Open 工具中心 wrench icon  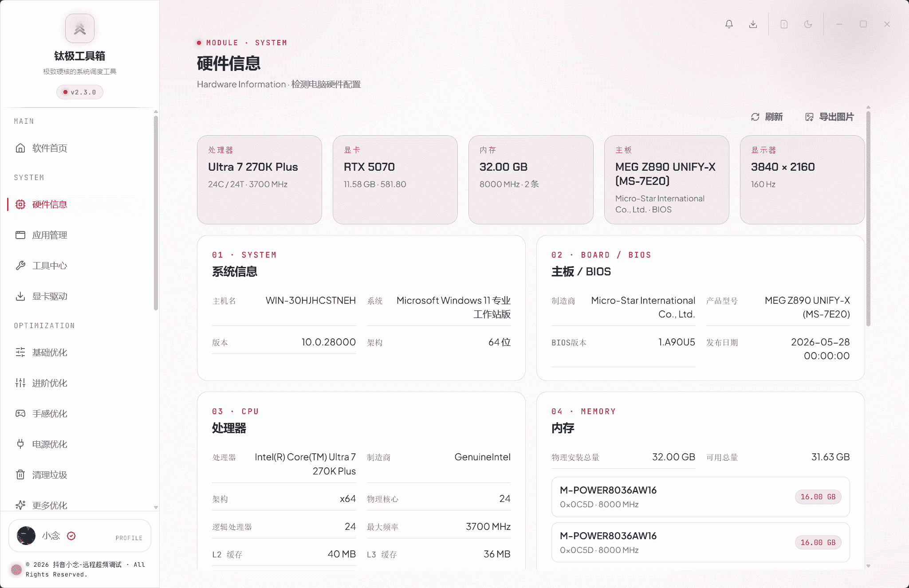(20, 266)
